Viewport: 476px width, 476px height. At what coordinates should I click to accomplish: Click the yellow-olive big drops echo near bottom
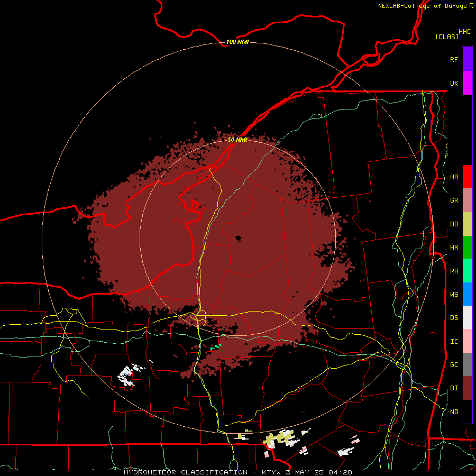[x=279, y=437]
